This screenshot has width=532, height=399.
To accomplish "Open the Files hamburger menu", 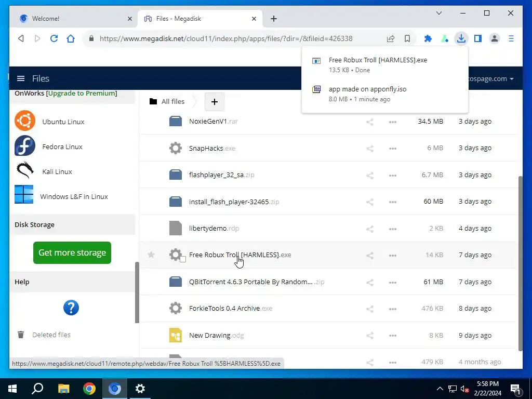I will 21,78.
